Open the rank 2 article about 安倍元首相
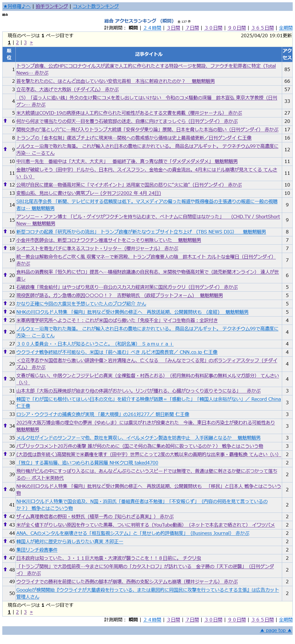 (115, 81)
